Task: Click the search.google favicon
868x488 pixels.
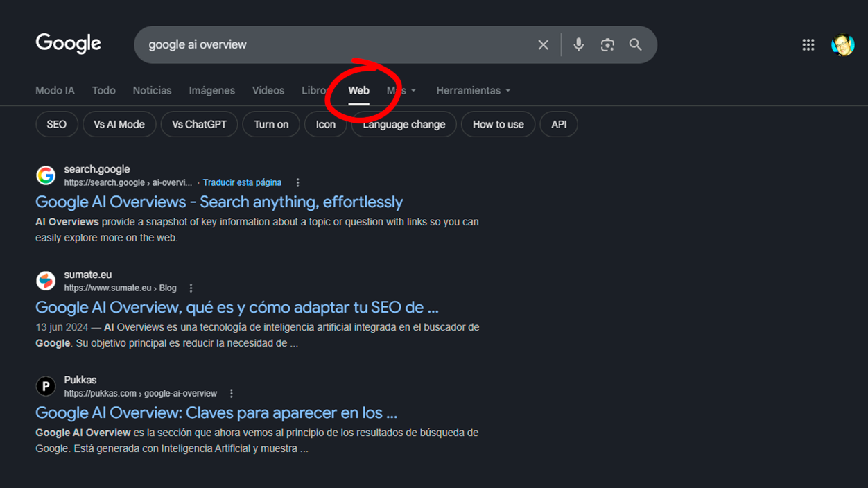Action: pyautogui.click(x=46, y=175)
